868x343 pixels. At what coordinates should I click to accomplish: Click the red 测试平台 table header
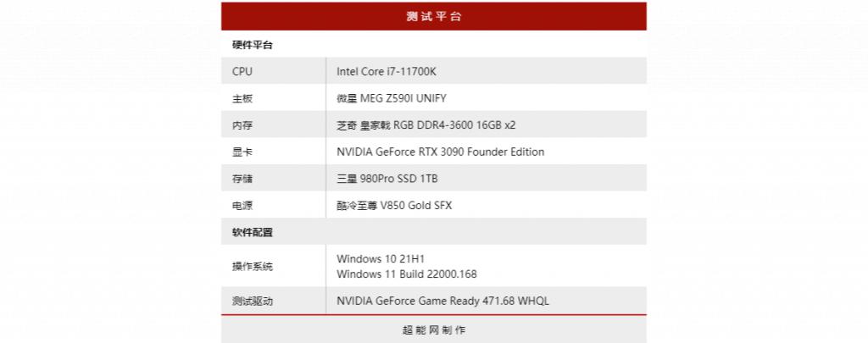[x=433, y=16]
